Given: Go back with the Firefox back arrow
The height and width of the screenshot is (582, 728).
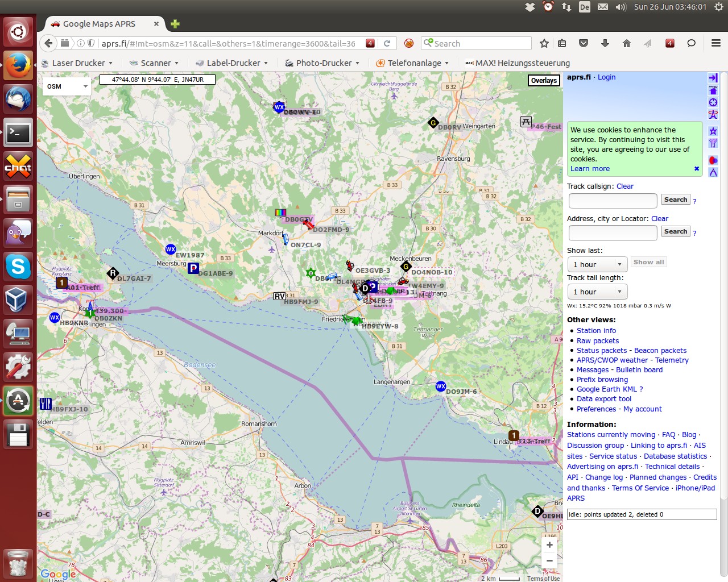Looking at the screenshot, I should click(x=48, y=43).
